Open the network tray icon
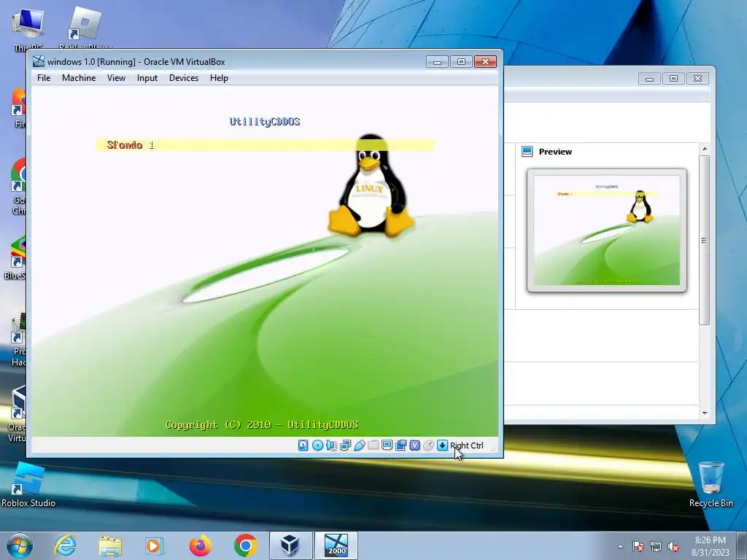The height and width of the screenshot is (560, 747). tap(656, 546)
